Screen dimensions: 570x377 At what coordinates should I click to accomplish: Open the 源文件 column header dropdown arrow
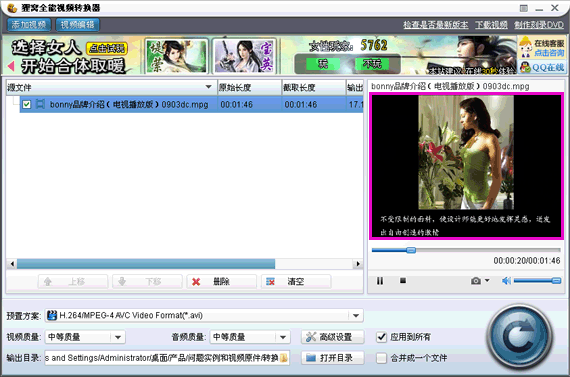208,87
